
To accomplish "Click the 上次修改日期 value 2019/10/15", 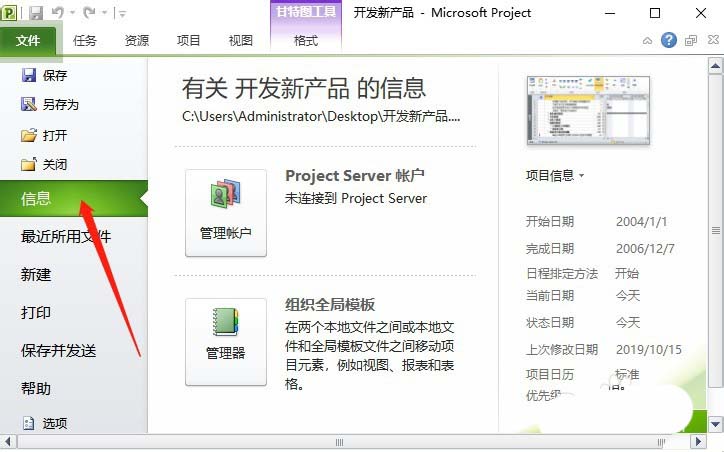I will [x=649, y=350].
